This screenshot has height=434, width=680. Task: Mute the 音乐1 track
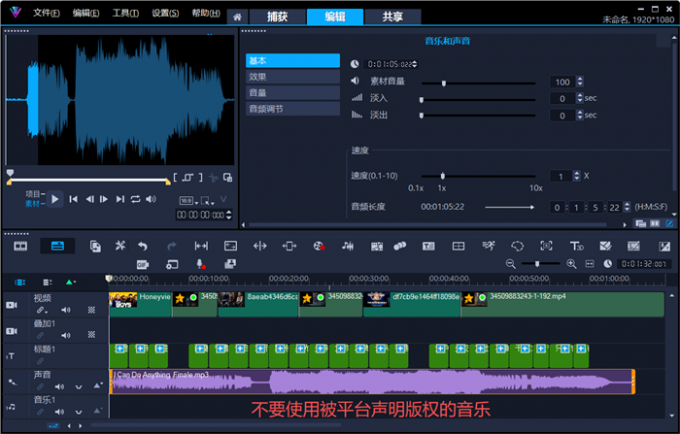[59, 411]
